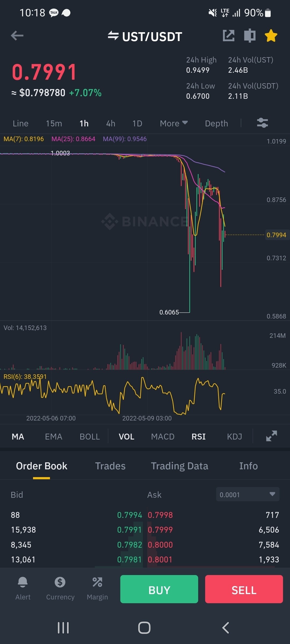290x644 pixels.
Task: Tap the swap pair arrows icon
Action: (113, 36)
